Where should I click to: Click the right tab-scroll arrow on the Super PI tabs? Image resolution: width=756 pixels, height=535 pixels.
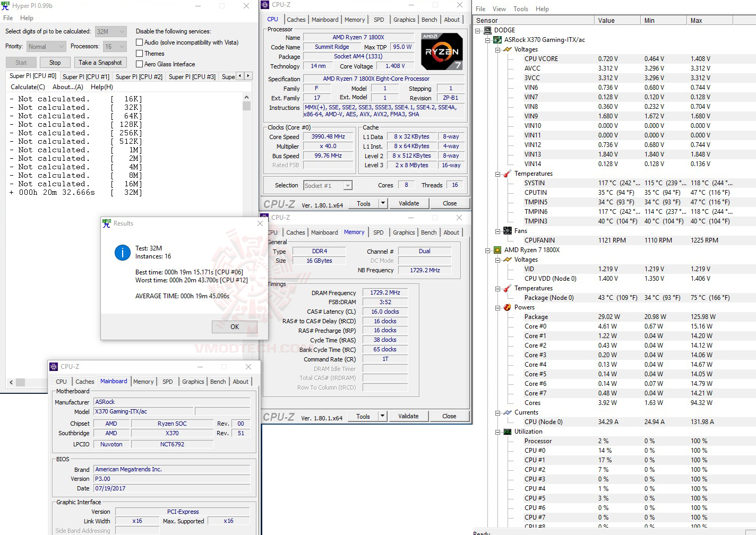(x=248, y=76)
